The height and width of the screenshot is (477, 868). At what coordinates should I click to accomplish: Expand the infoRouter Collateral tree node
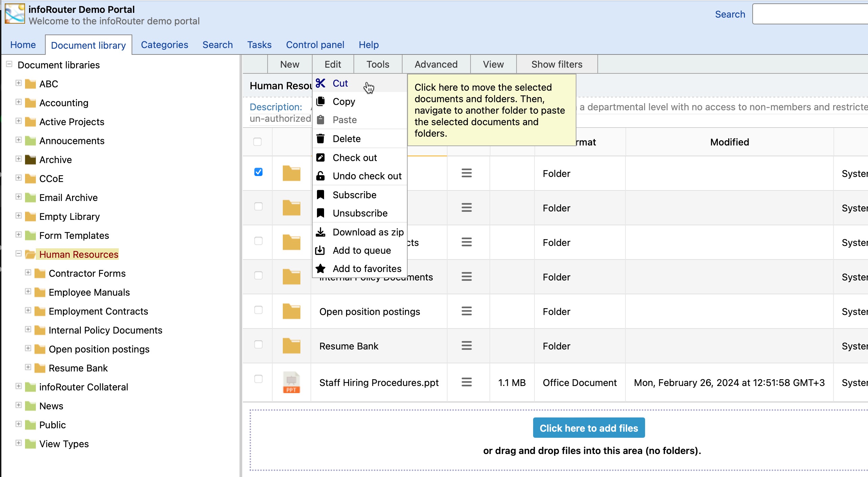pyautogui.click(x=19, y=387)
